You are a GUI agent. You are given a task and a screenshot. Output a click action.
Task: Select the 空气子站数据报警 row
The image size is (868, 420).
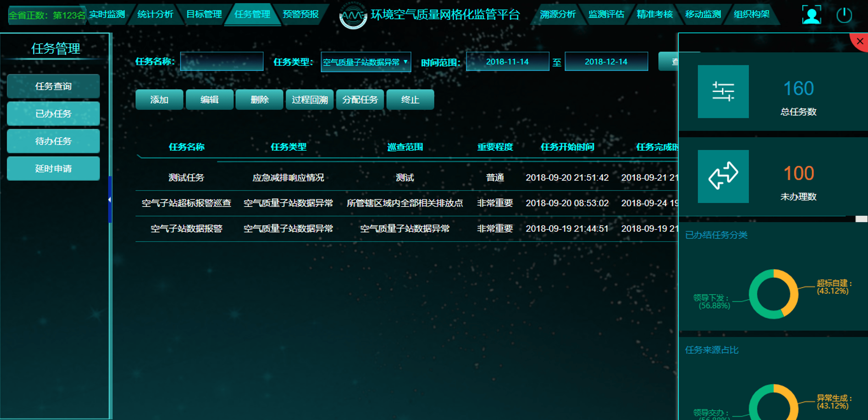[407, 229]
